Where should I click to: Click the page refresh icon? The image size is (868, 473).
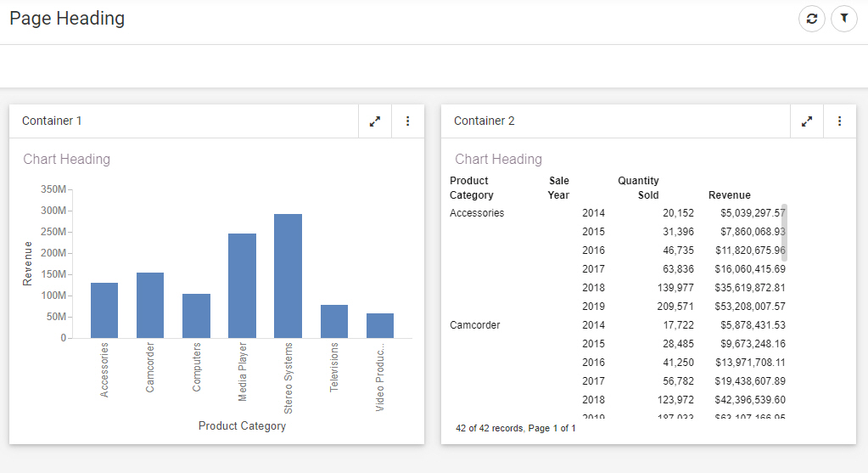click(812, 19)
